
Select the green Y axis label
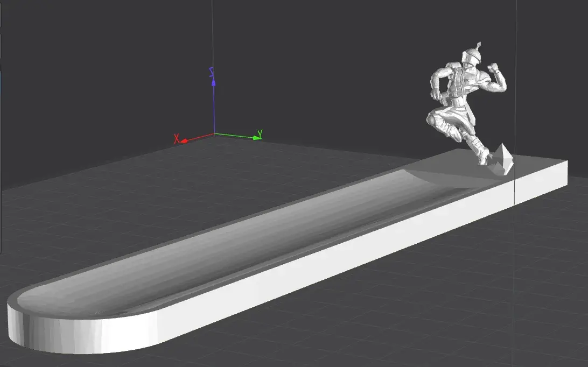tap(260, 133)
